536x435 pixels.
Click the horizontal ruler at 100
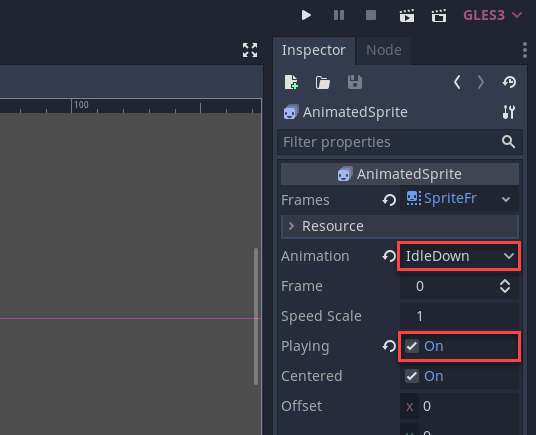pyautogui.click(x=81, y=105)
